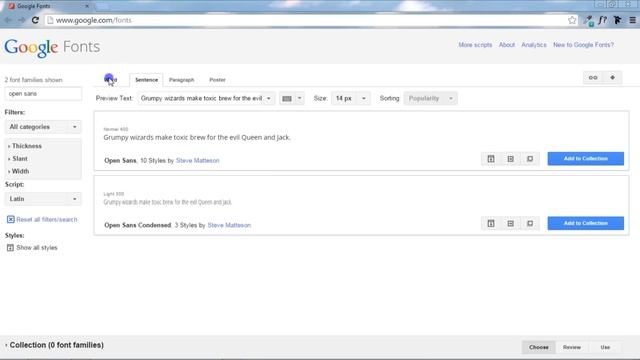Image resolution: width=640 pixels, height=360 pixels.
Task: Add Open Sans to Collection
Action: [x=586, y=159]
